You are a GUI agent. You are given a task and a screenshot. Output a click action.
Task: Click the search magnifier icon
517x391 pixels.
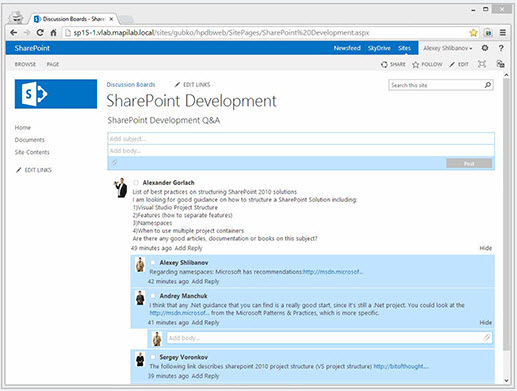pos(488,85)
